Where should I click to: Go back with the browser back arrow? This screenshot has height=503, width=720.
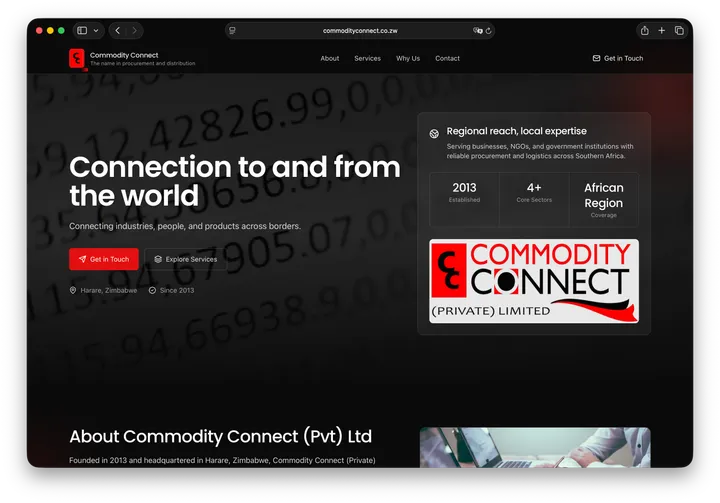point(118,30)
